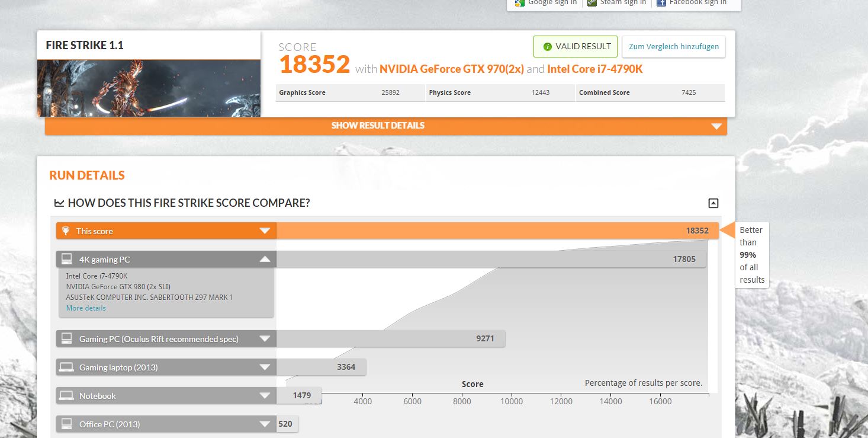Click the Notebook laptop icon
This screenshot has height=438, width=868.
point(66,395)
